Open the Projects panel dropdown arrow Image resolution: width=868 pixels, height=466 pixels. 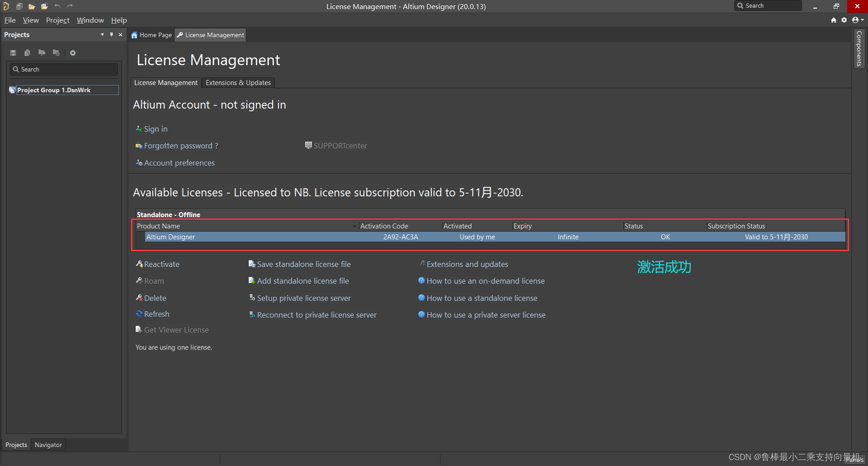coord(102,35)
